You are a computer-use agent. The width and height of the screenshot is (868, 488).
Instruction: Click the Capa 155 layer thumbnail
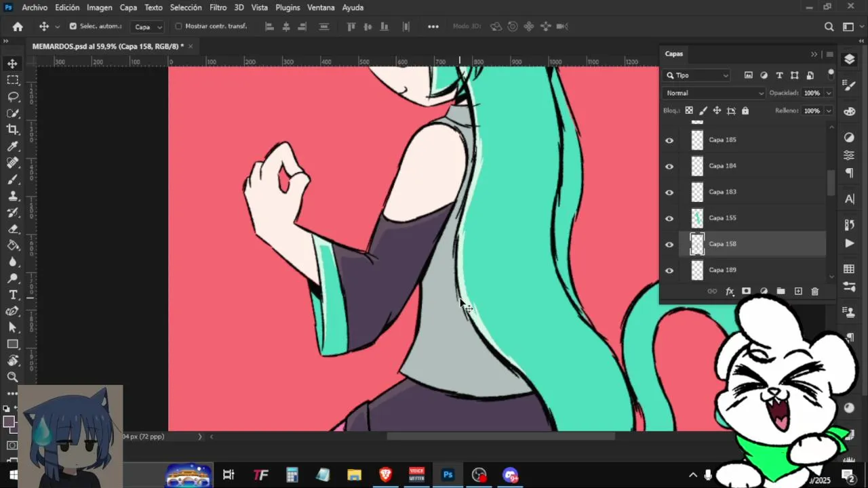pos(697,218)
